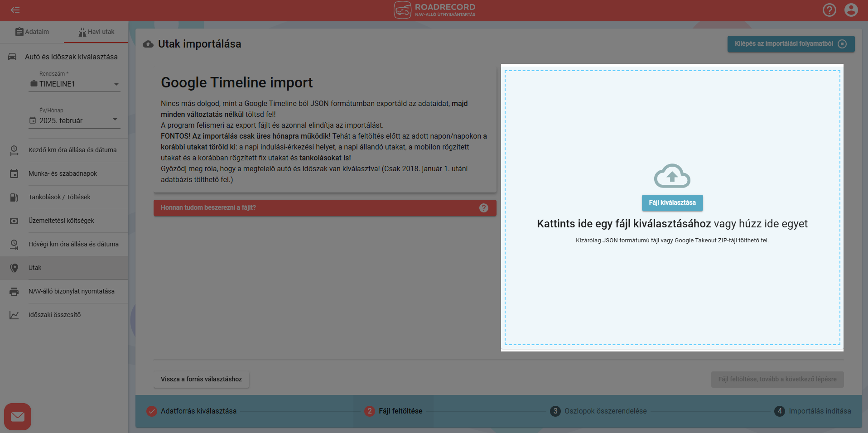
Task: Click the Kattints ide egy fájl kiválasztásához text
Action: pyautogui.click(x=624, y=224)
